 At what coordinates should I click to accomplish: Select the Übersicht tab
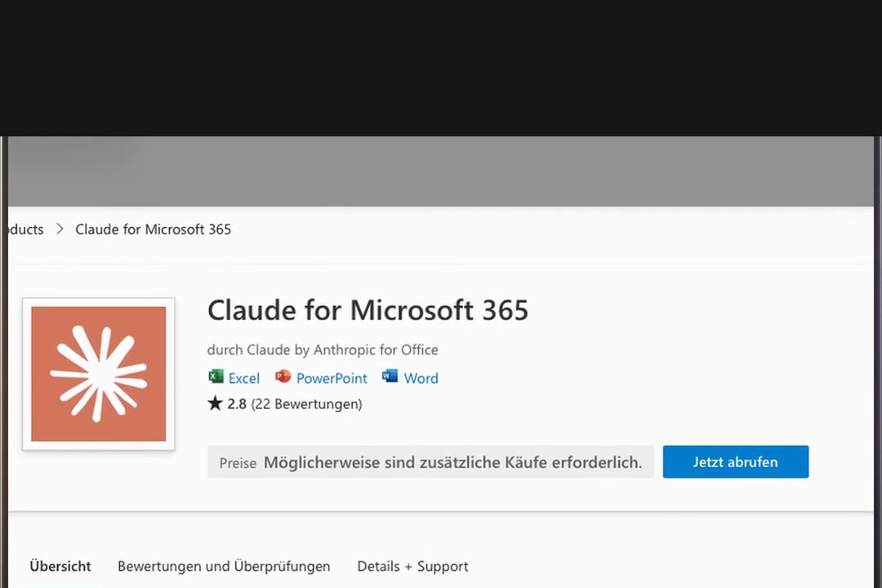60,566
